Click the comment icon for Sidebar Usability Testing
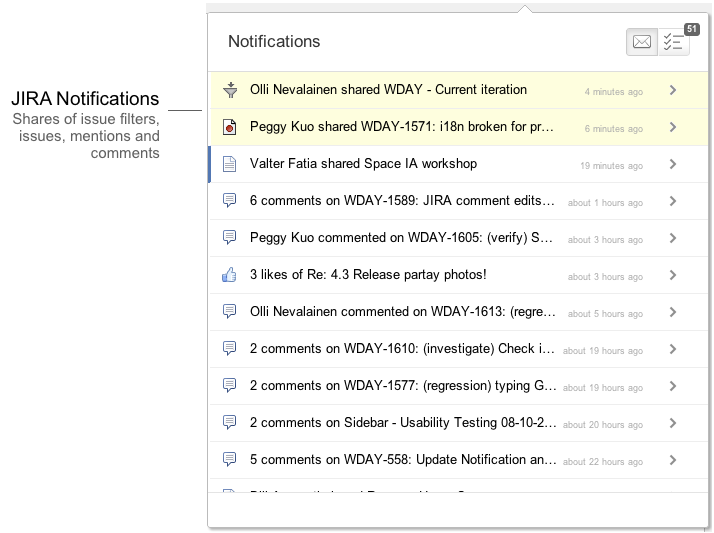Screen dimensions: 714x533 (230, 422)
